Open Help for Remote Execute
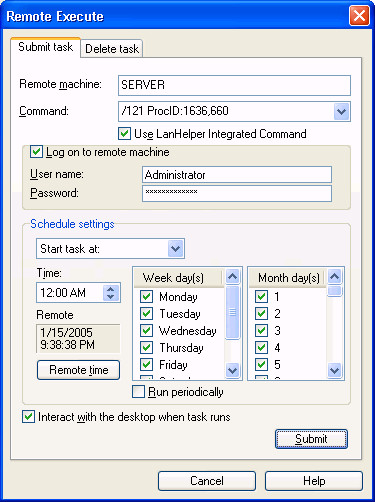Screen dimensions: 375x502 (x=314, y=481)
